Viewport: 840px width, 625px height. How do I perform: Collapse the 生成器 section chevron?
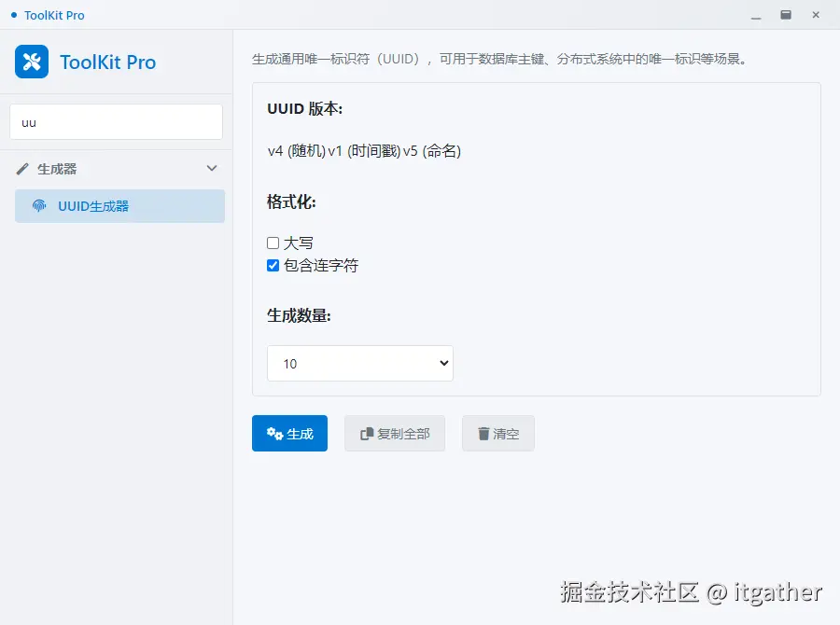tap(212, 168)
